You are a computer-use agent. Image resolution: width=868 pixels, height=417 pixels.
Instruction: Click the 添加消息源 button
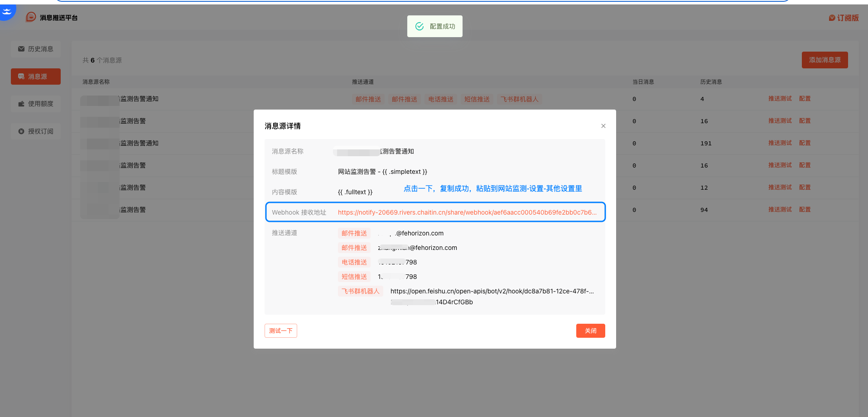pyautogui.click(x=825, y=60)
